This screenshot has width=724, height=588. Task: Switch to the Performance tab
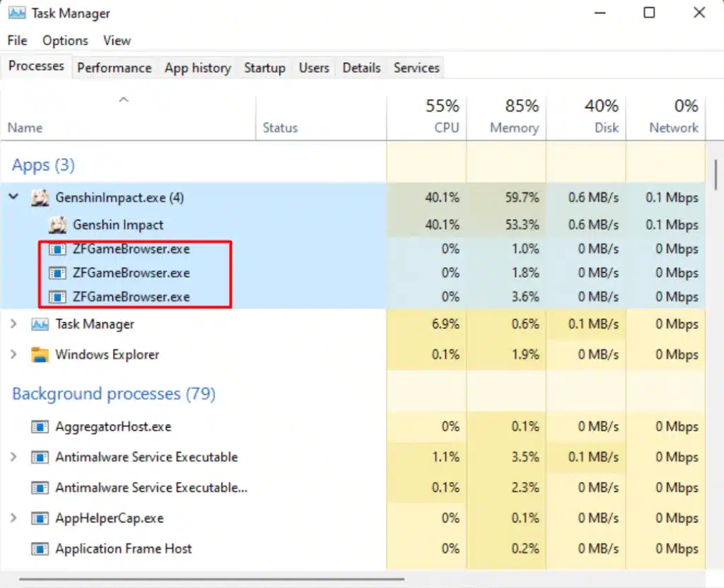tap(114, 68)
